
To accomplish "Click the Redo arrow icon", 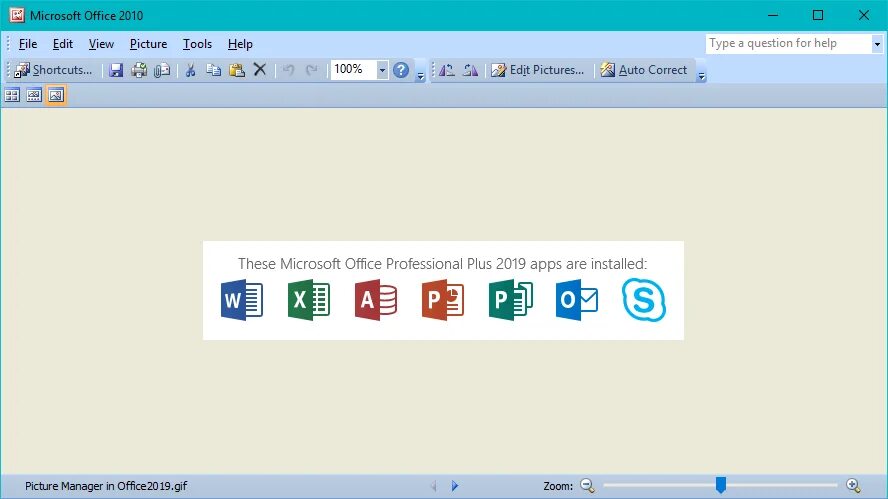I will pyautogui.click(x=311, y=70).
